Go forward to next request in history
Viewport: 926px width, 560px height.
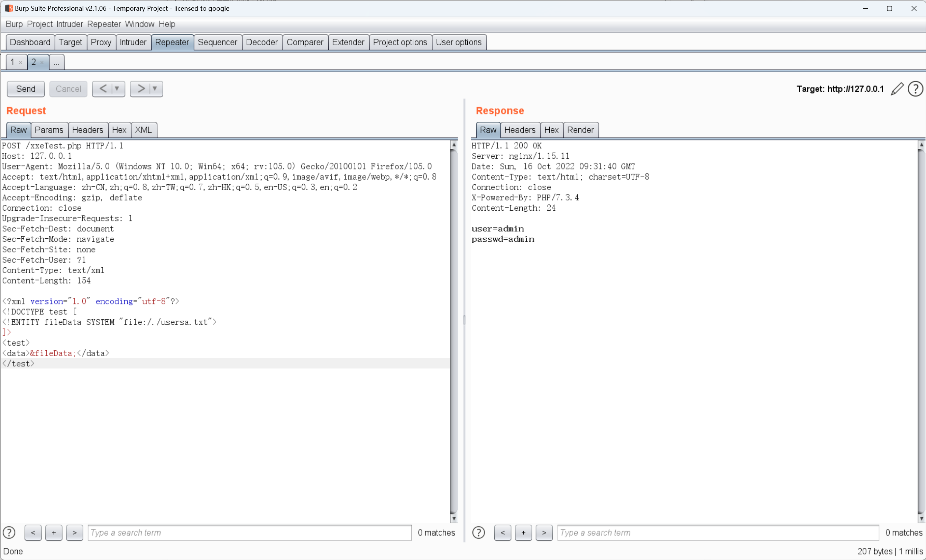point(140,89)
